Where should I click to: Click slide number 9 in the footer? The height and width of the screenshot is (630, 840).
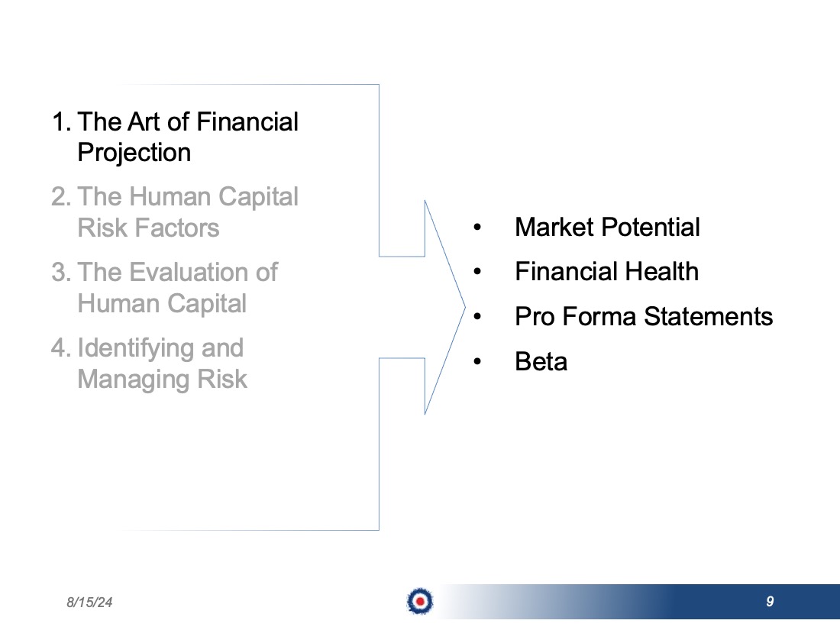pos(770,602)
